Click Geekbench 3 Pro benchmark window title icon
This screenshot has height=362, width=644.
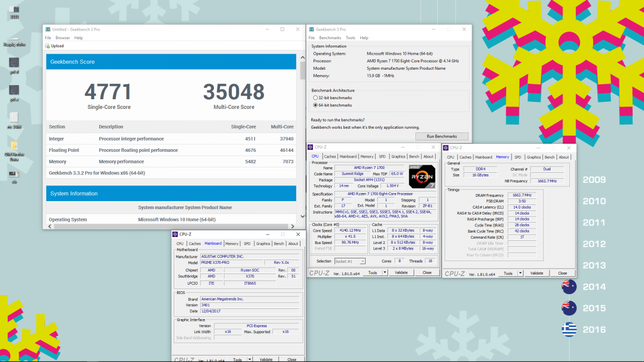pos(311,29)
